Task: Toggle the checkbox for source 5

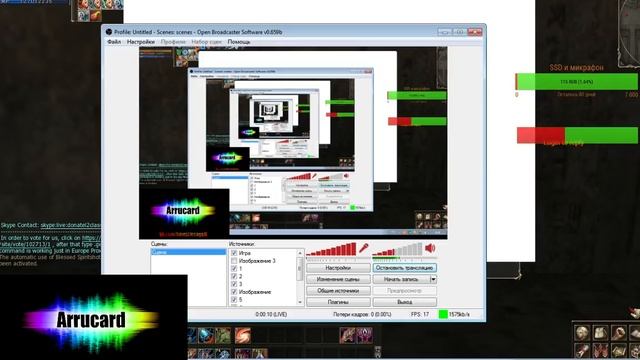Action: point(234,300)
